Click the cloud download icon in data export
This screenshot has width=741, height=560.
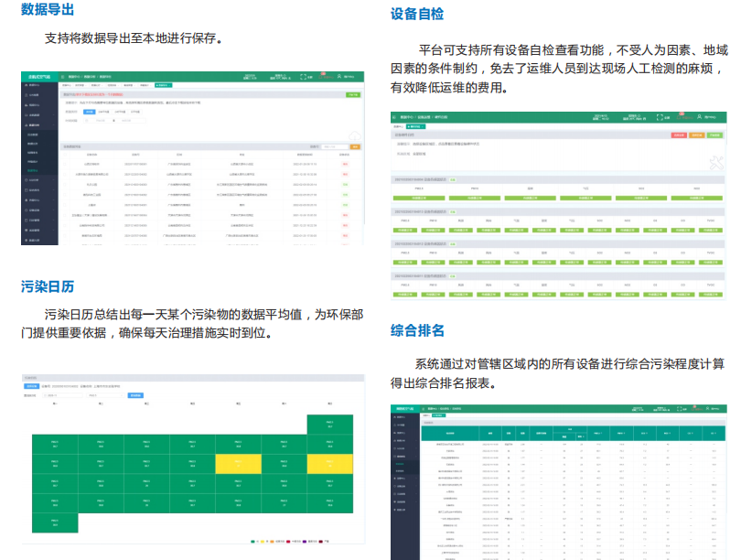tap(352, 136)
